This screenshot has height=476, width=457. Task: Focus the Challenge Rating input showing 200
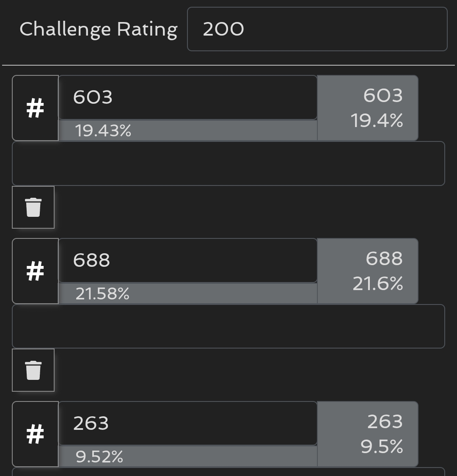click(x=317, y=29)
